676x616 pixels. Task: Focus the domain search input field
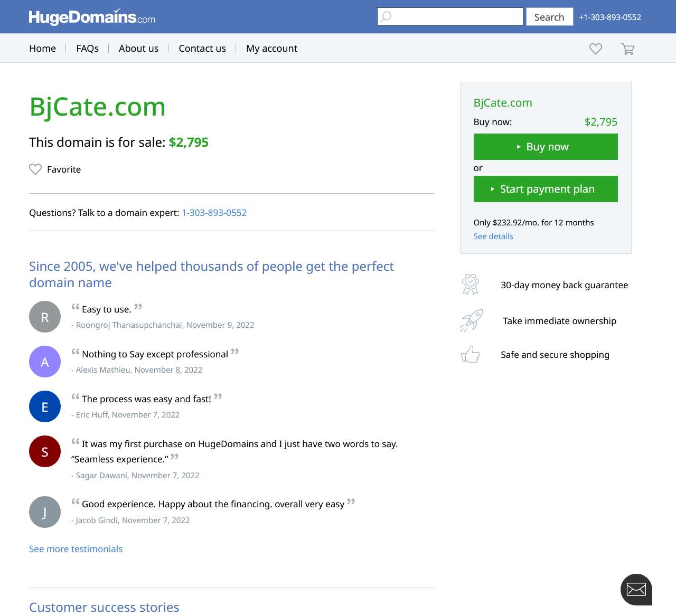point(450,16)
